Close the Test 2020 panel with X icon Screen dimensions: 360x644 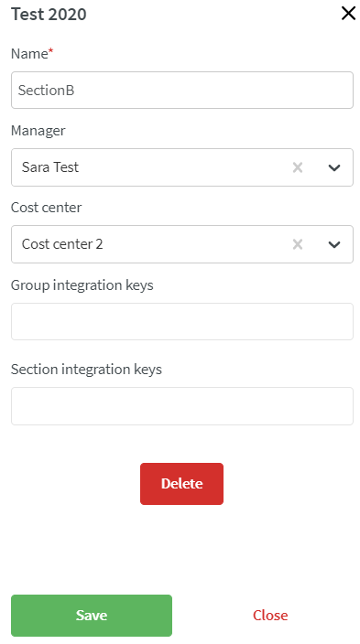click(348, 14)
